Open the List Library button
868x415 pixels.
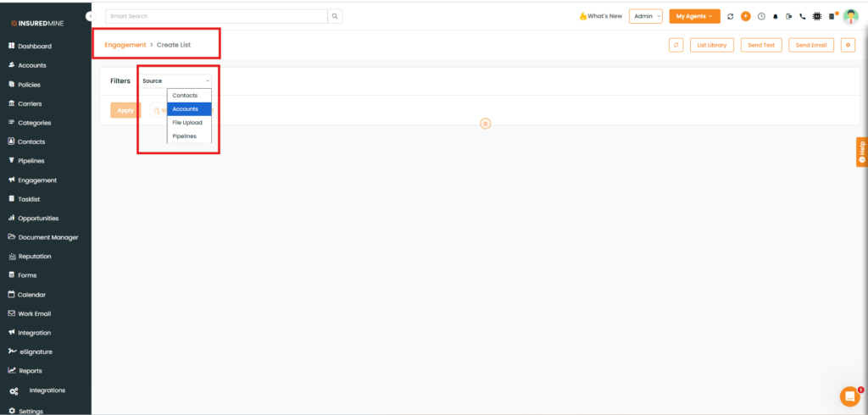[711, 45]
